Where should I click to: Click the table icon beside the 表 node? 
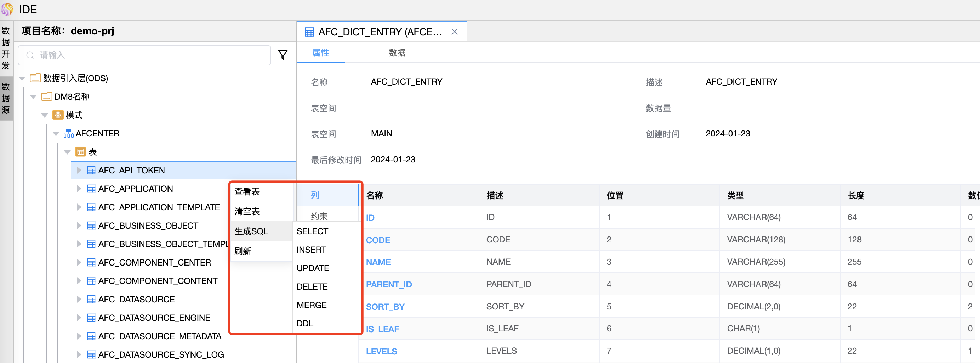click(80, 152)
